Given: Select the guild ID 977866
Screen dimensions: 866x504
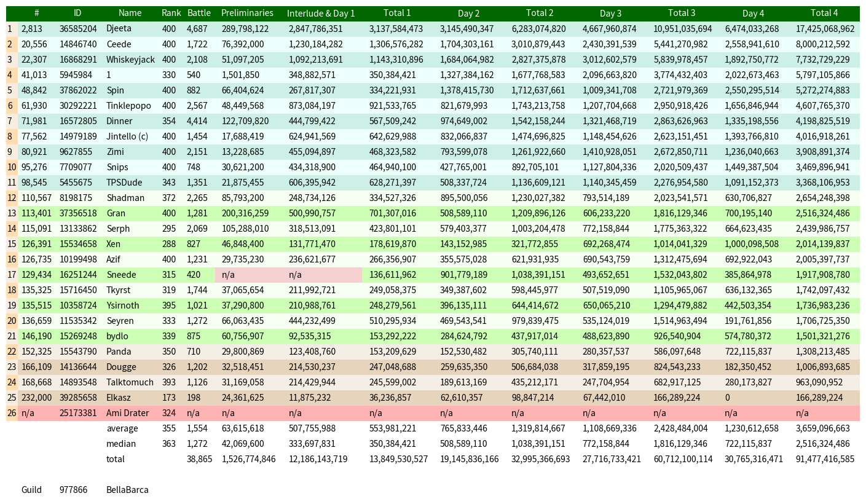Looking at the screenshot, I should point(73,490).
